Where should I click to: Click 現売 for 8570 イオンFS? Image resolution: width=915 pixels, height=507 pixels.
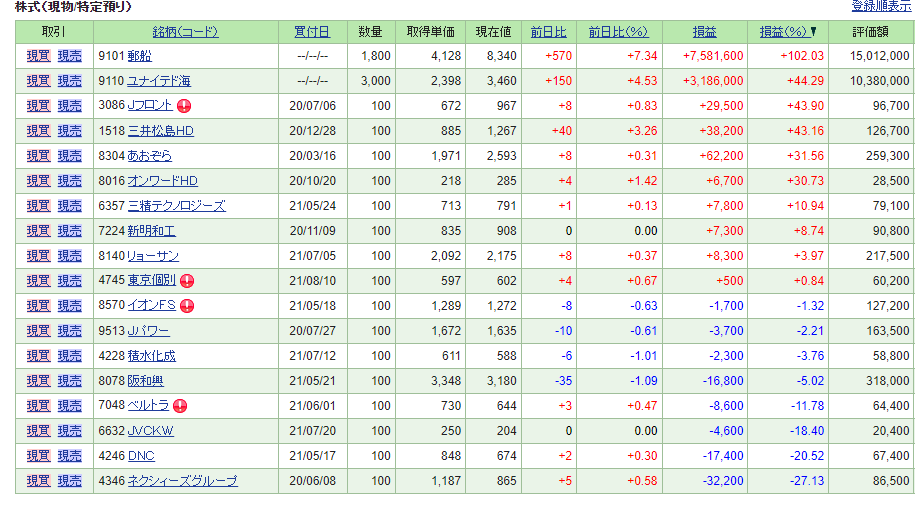pos(69,306)
